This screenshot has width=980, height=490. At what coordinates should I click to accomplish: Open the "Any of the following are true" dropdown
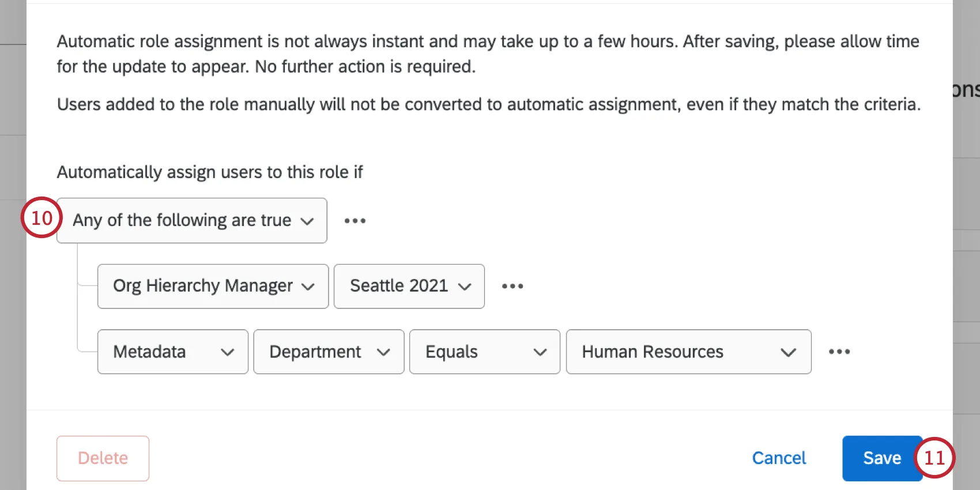pos(192,220)
